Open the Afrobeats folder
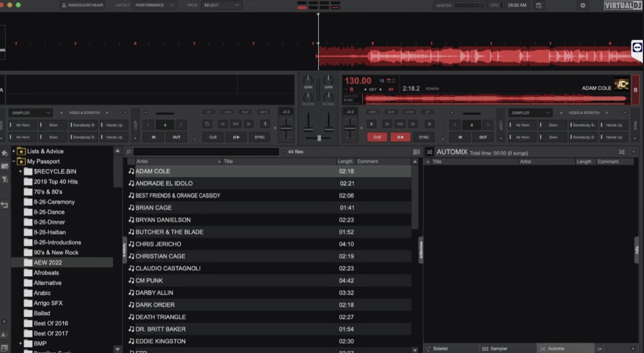 point(46,273)
